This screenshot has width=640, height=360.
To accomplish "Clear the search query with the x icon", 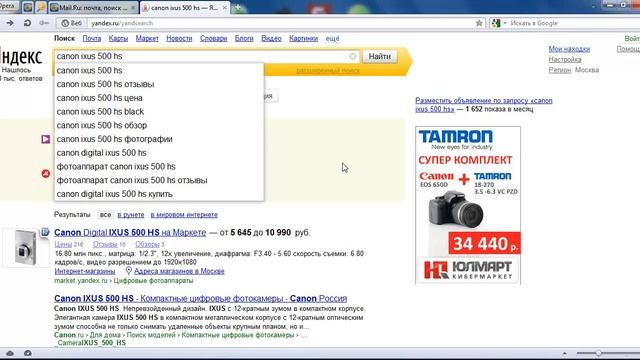I will tap(353, 56).
